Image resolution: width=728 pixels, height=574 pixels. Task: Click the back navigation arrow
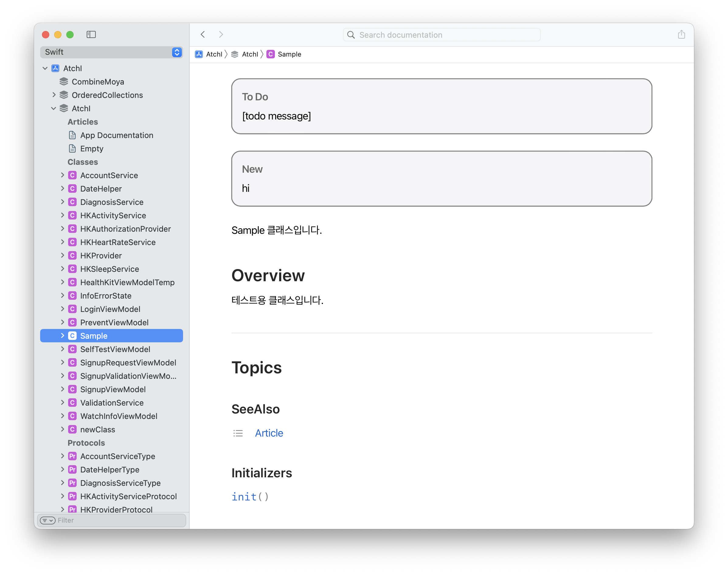(x=203, y=35)
